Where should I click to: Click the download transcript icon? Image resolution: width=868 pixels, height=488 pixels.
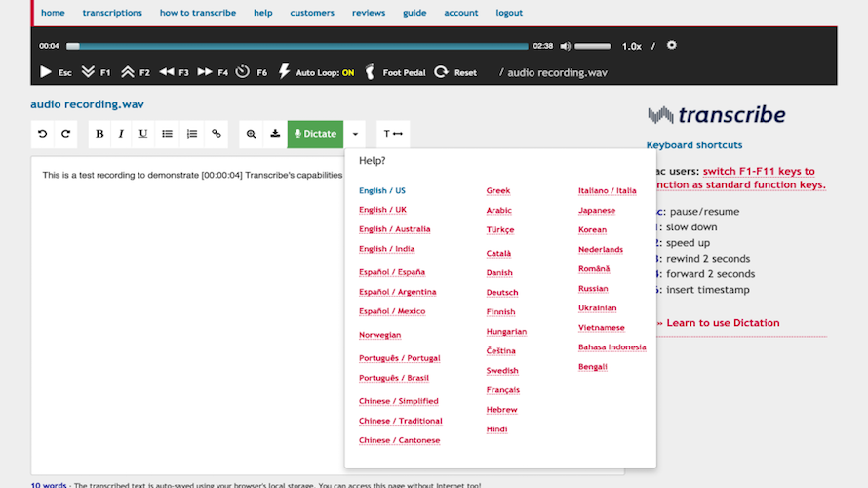[x=275, y=134]
